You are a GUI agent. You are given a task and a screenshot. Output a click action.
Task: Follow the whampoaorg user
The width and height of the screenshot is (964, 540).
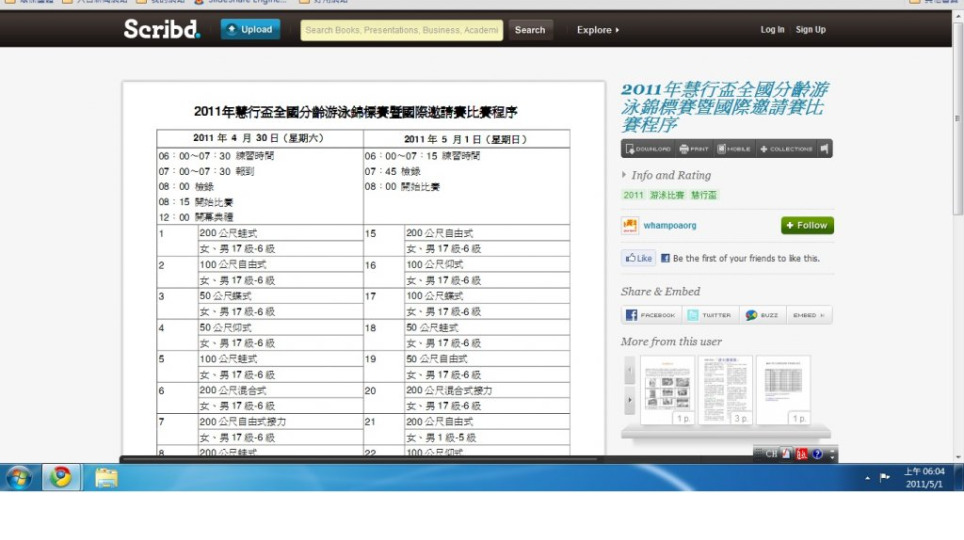807,226
